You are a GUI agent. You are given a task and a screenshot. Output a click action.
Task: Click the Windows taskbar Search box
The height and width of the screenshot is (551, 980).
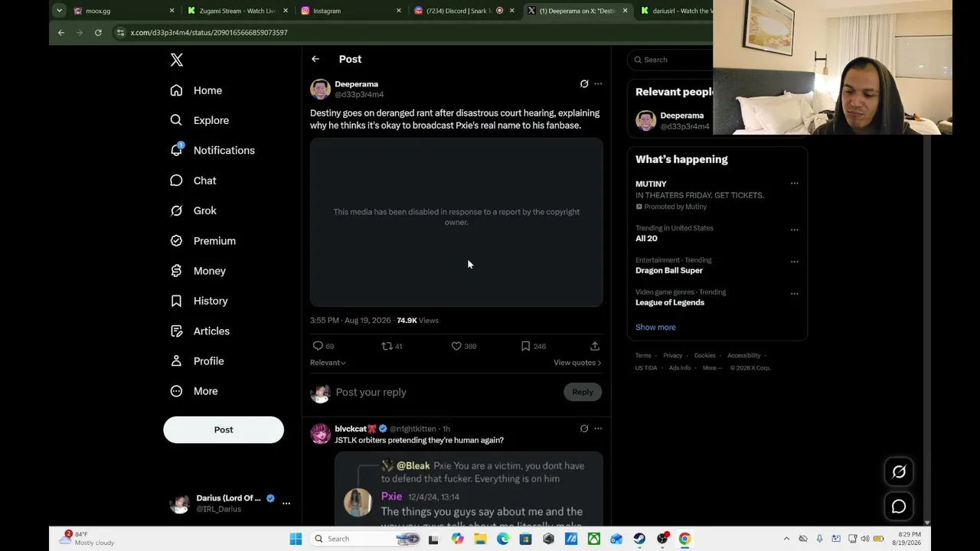pos(366,539)
